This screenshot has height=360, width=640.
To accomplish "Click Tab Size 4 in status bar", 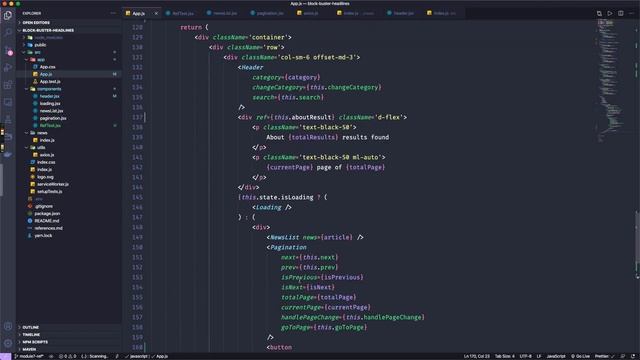I will 504,356.
